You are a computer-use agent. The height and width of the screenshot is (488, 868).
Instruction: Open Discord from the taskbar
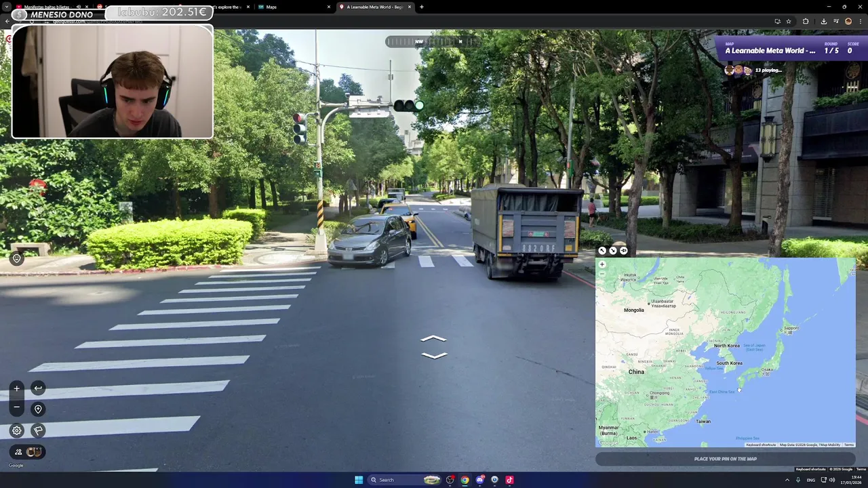tap(480, 480)
